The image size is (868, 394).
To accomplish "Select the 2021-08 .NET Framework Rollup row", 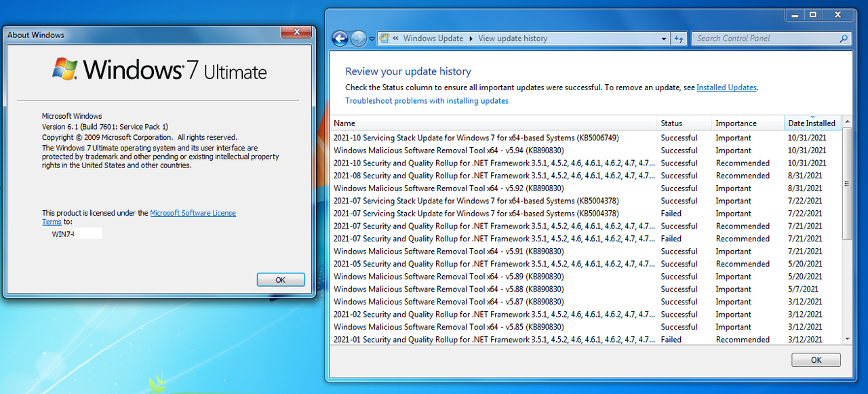I will coord(587,176).
